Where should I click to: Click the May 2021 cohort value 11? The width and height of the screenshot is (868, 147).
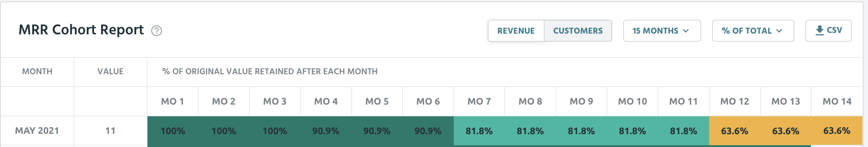coord(111,131)
